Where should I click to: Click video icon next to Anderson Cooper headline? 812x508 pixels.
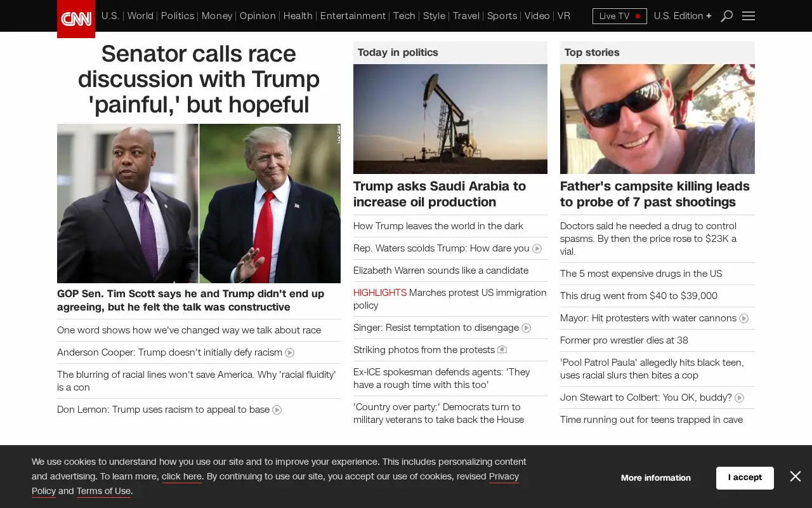[x=290, y=352]
